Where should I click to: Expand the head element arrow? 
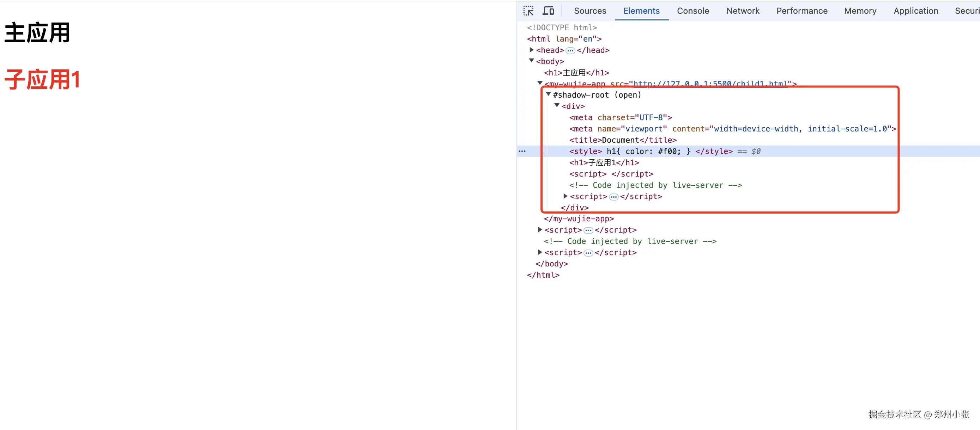pos(532,50)
